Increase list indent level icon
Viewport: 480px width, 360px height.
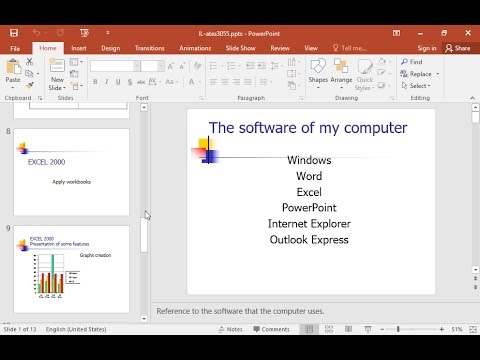coord(262,66)
